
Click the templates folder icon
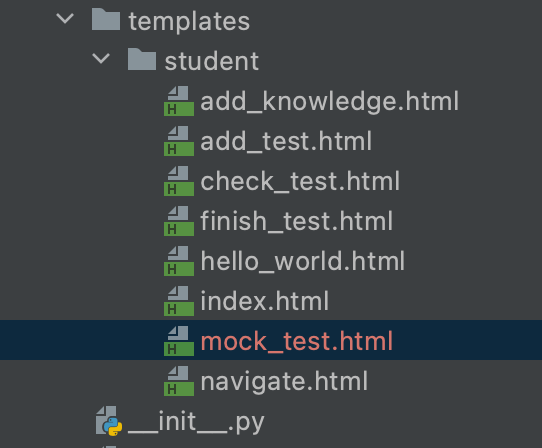[106, 19]
